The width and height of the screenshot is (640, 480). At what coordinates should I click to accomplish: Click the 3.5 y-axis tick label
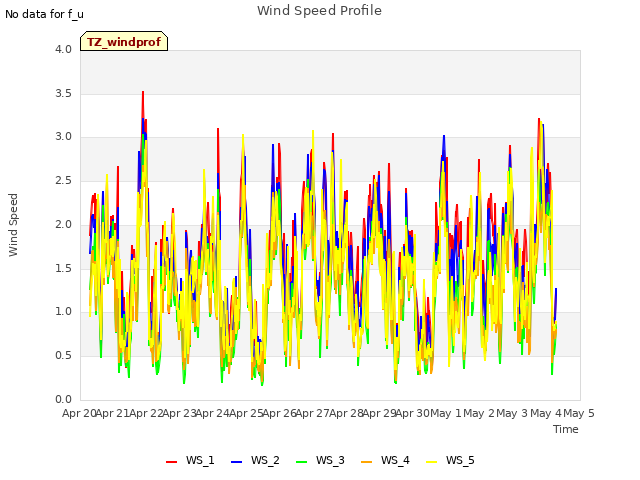point(63,93)
